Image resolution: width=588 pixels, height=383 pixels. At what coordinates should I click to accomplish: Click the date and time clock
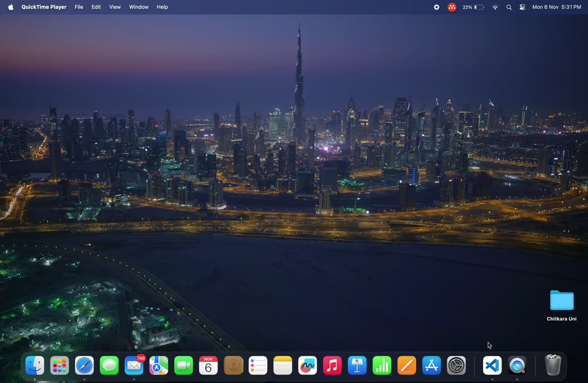pyautogui.click(x=557, y=7)
